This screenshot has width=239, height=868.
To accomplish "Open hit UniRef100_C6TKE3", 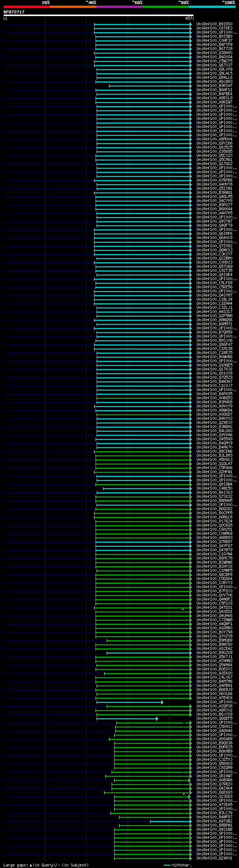I will (214, 28).
